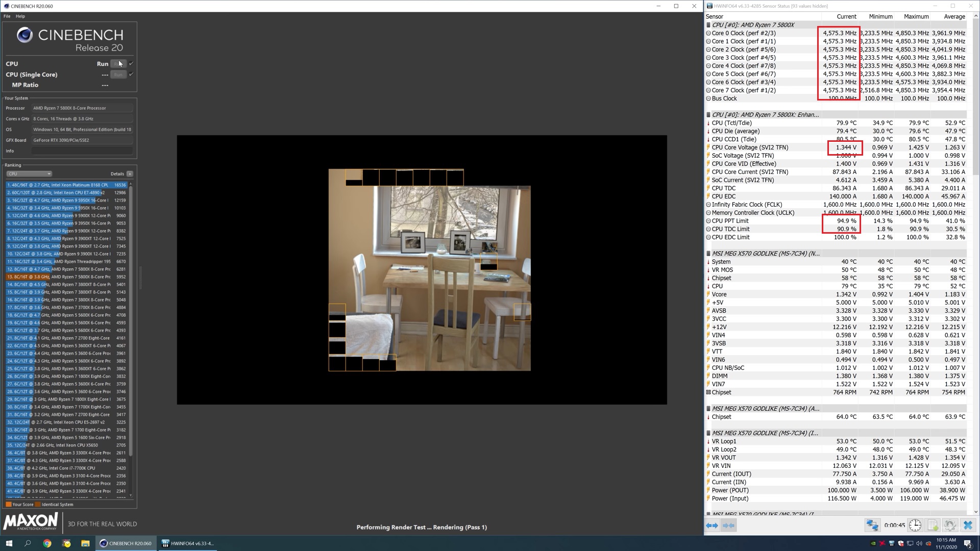Click Cinebench logo sphere icon

click(x=24, y=35)
